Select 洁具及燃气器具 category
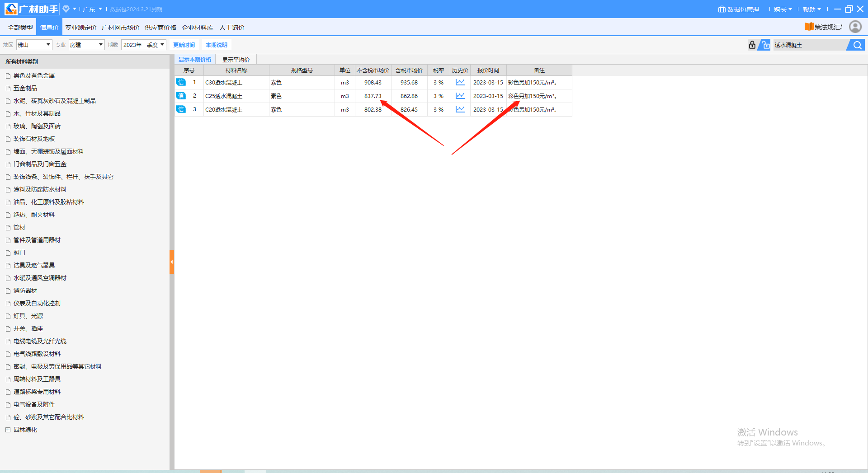Screen dimensions: 868x473 (x=34, y=265)
